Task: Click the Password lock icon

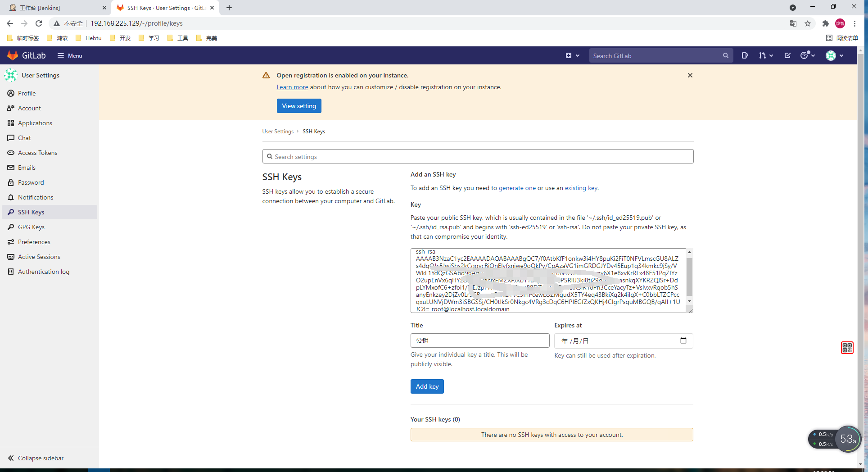Action: click(x=11, y=182)
